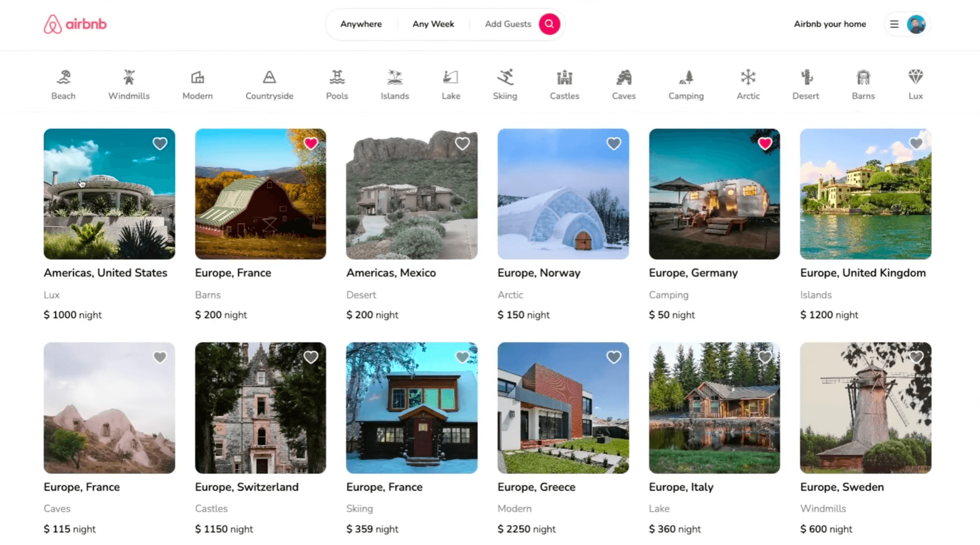The image size is (980, 545).
Task: Favorite the Europe, Italy Lake listing
Action: point(765,357)
